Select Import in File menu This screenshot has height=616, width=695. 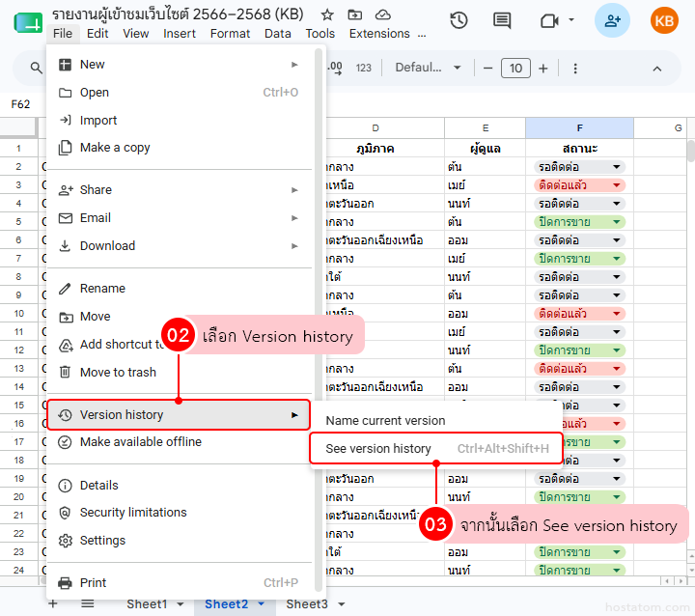[180, 120]
